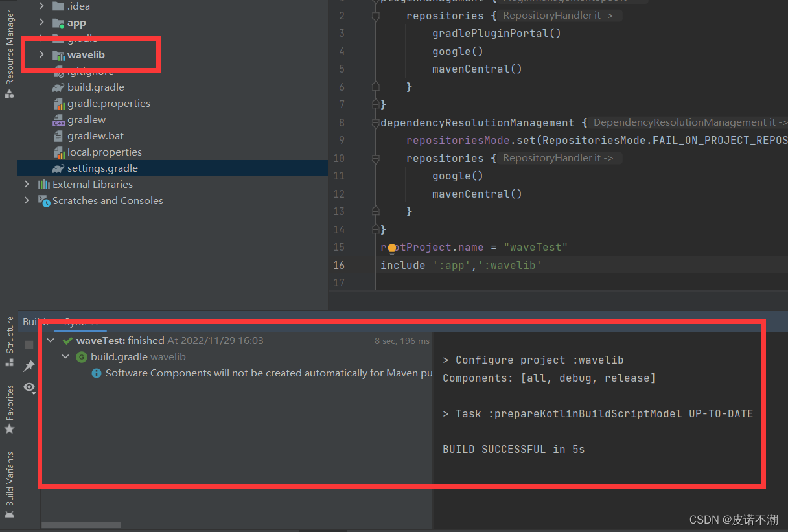Image resolution: width=788 pixels, height=532 pixels.
Task: Expand the External Libraries node
Action: pos(25,184)
